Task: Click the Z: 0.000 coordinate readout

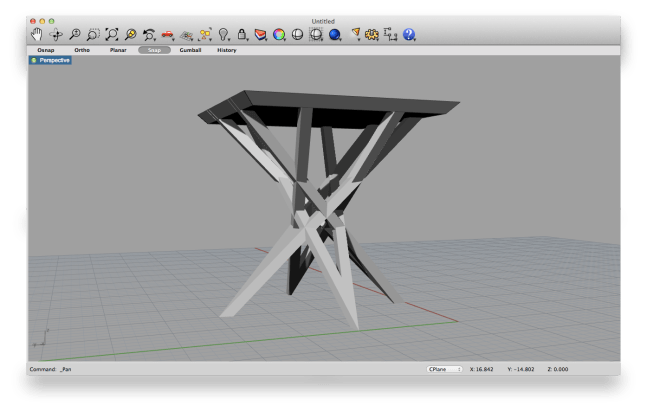Action: point(557,369)
